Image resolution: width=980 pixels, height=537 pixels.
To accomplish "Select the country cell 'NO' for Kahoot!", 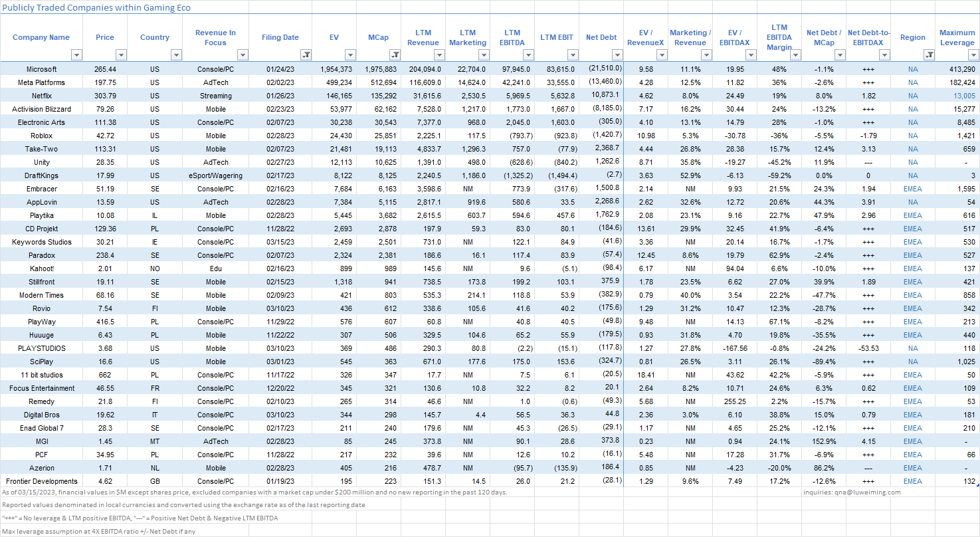I will point(155,268).
